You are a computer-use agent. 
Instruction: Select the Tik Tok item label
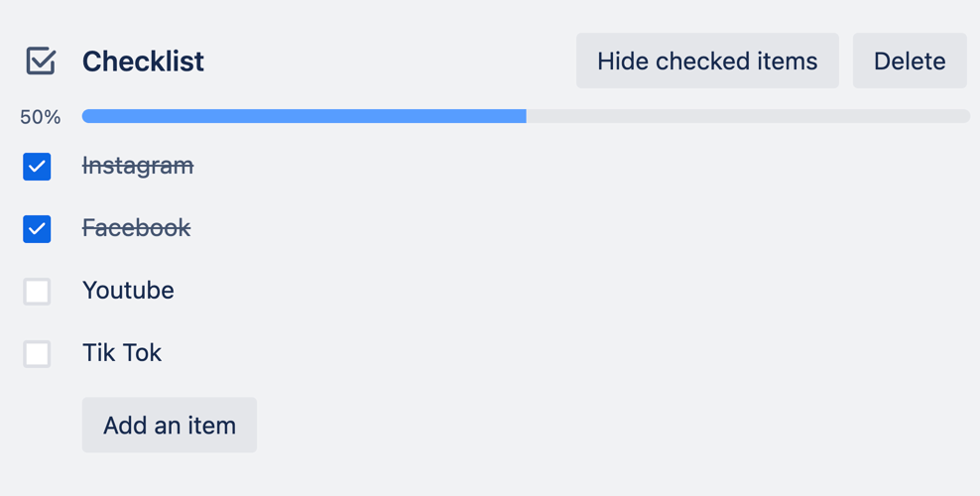(122, 353)
